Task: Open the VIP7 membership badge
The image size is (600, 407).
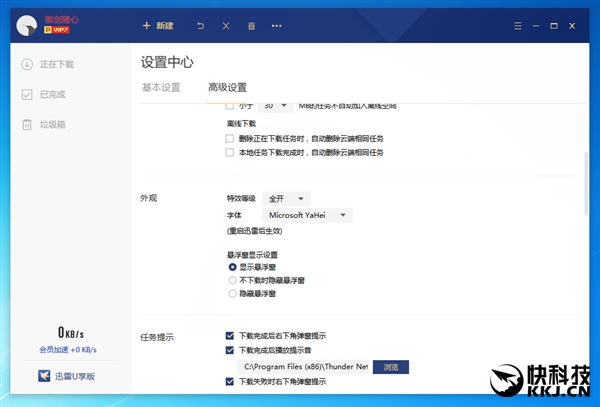Action: coord(57,30)
